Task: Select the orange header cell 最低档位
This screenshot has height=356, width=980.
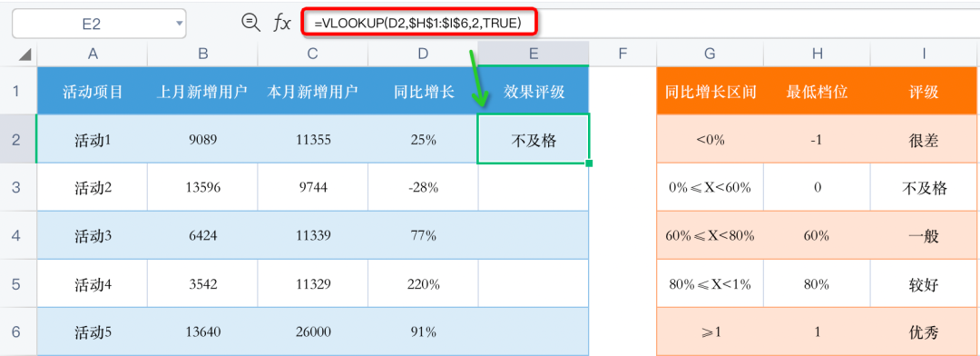Action: pos(817,91)
